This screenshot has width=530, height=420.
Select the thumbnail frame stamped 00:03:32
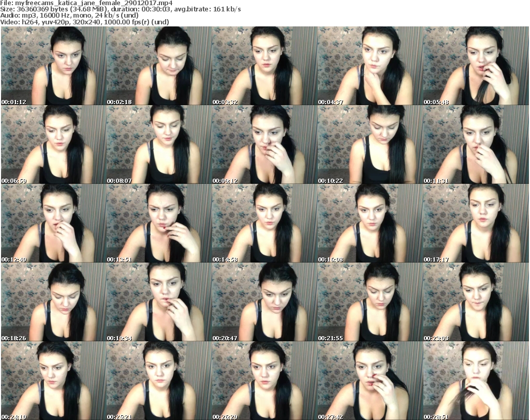[x=264, y=66]
